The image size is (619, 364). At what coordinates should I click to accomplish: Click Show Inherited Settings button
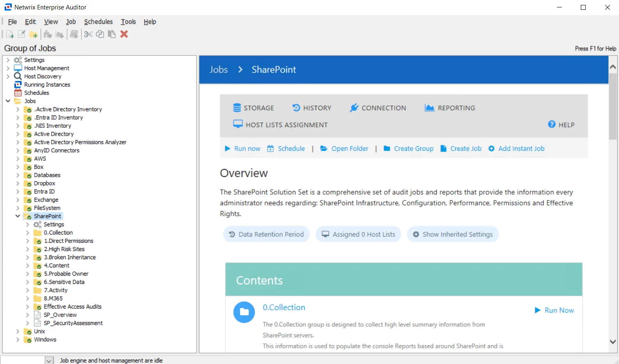453,234
